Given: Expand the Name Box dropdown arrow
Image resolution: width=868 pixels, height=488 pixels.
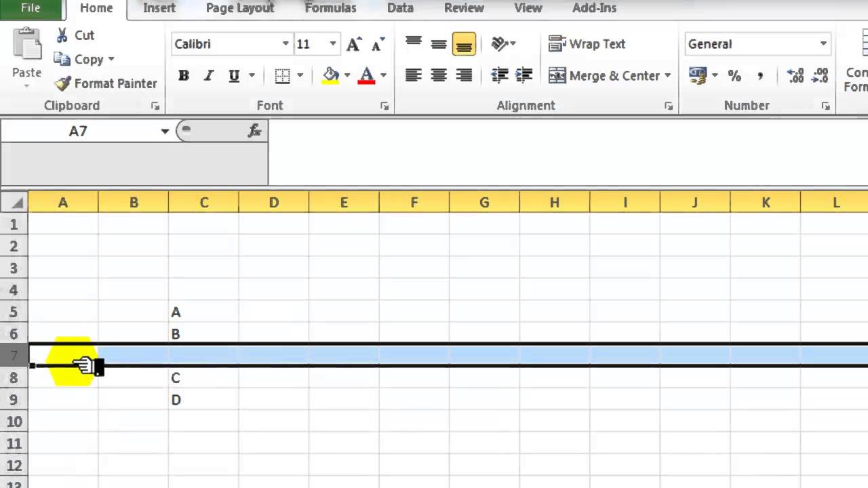Looking at the screenshot, I should tap(165, 131).
